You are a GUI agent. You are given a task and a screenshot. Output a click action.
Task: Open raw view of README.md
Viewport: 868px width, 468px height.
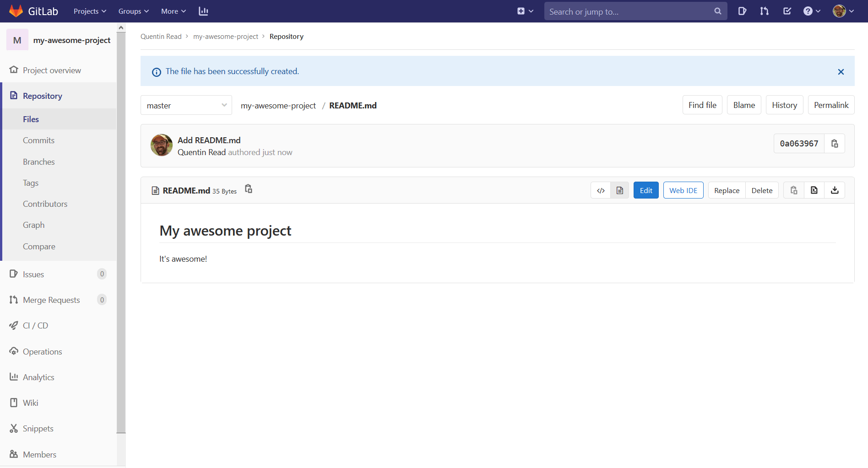tap(814, 190)
